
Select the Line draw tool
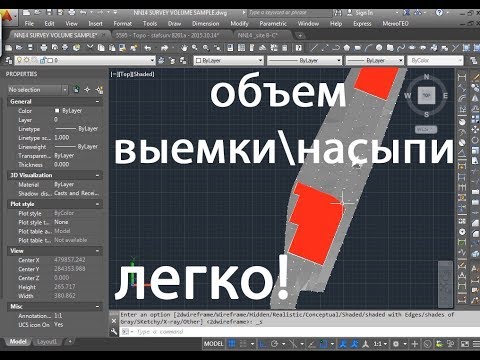(x=314, y=48)
